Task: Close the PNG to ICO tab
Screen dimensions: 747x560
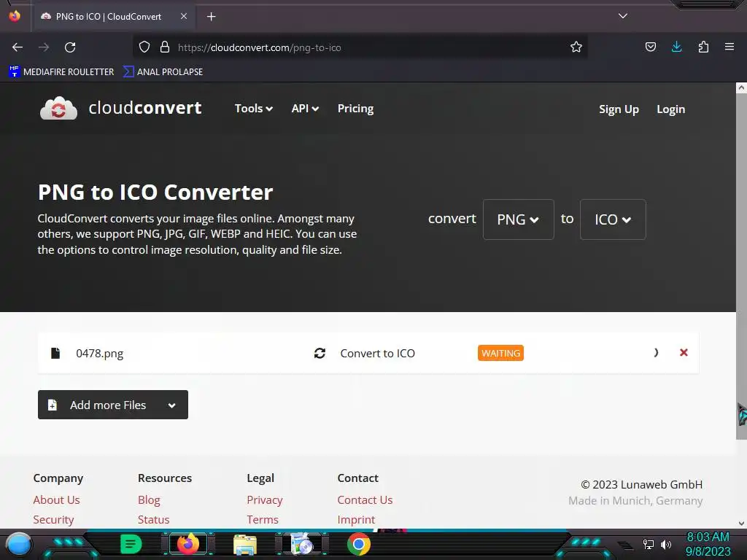Action: click(x=184, y=16)
